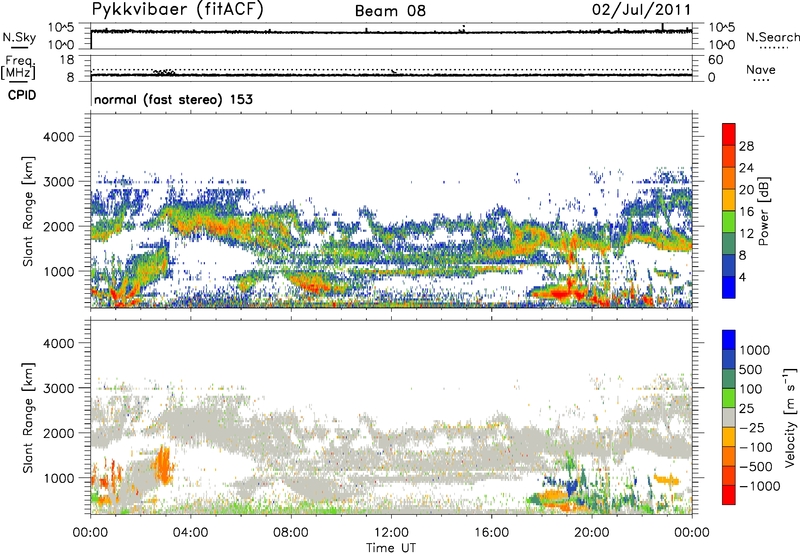Screen dimensions: 800x554
Task: Click the 'Beam 08' label
Action: pyautogui.click(x=390, y=11)
